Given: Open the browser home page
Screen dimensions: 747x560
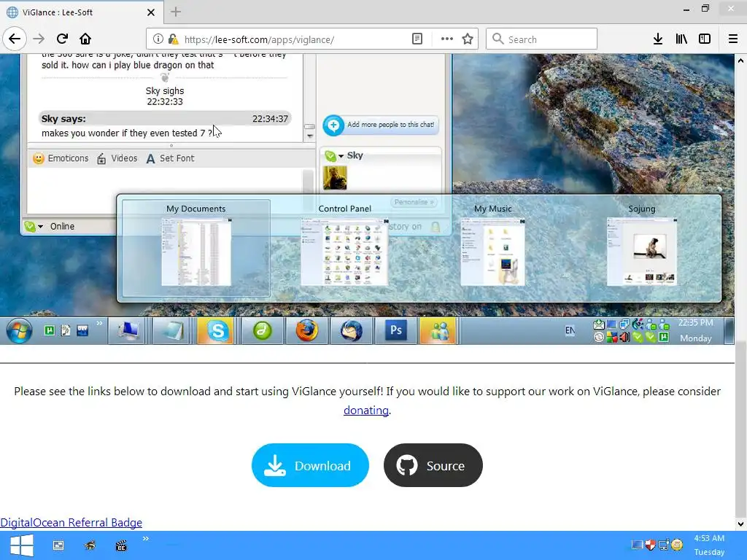Looking at the screenshot, I should (x=85, y=39).
